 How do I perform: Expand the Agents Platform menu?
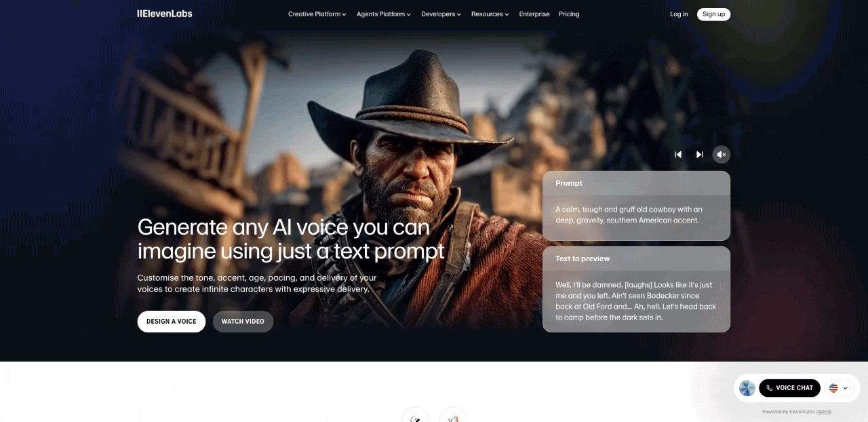click(x=383, y=14)
